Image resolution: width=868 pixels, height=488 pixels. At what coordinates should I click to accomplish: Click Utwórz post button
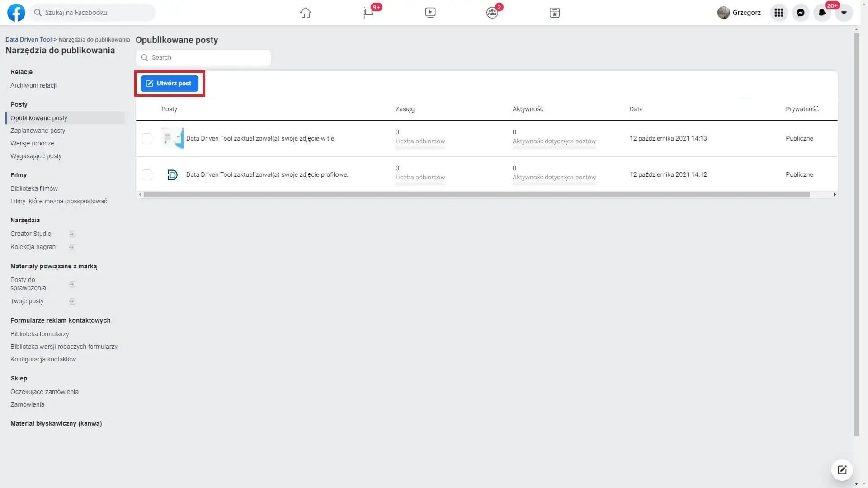[170, 84]
